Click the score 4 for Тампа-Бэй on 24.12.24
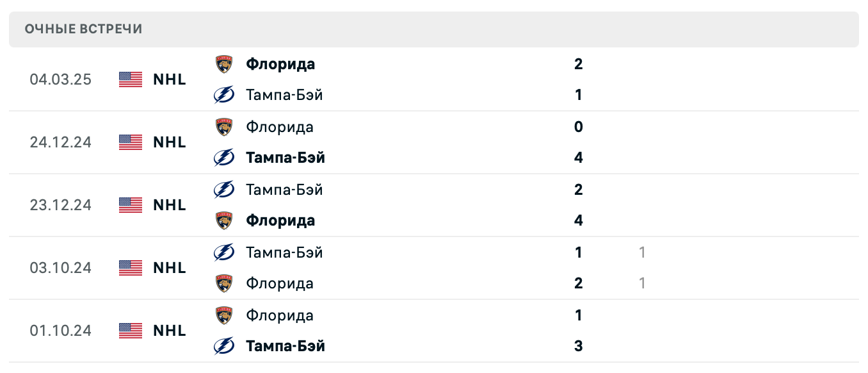 point(578,158)
